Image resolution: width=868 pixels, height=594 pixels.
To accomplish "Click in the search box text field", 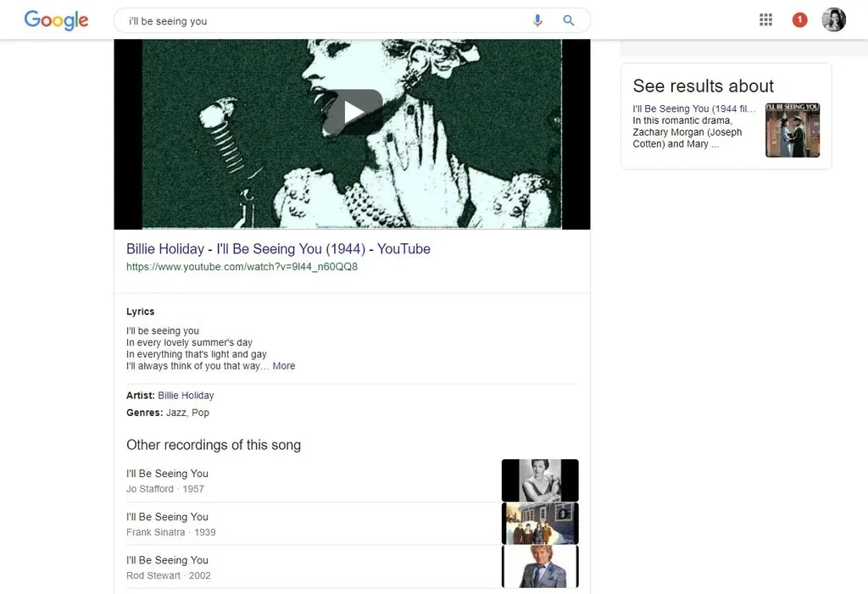I will pyautogui.click(x=322, y=21).
